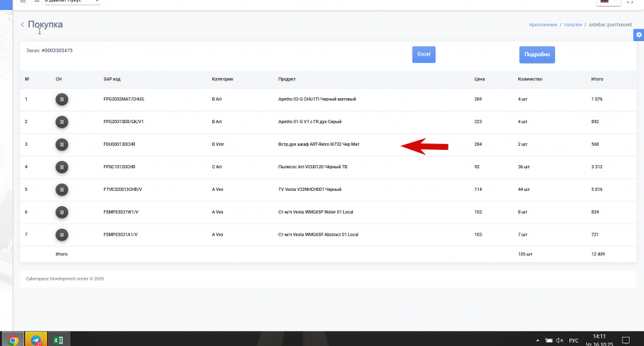644x346 pixels.
Task: Click SAP code FDU000130CHR
Action: point(119,144)
